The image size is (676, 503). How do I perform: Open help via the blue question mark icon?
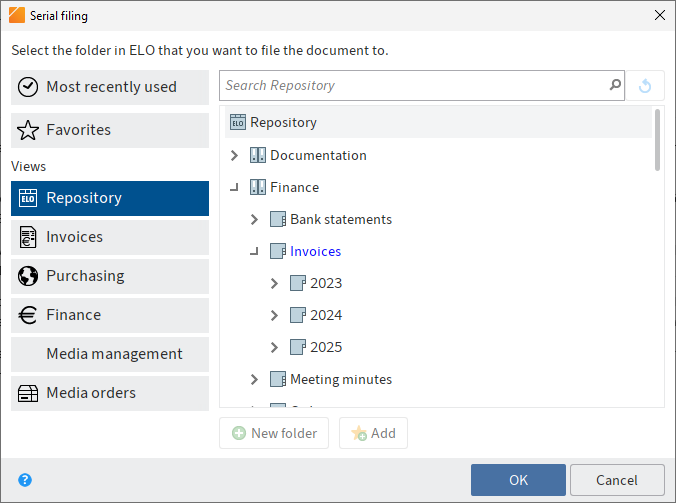coord(25,480)
